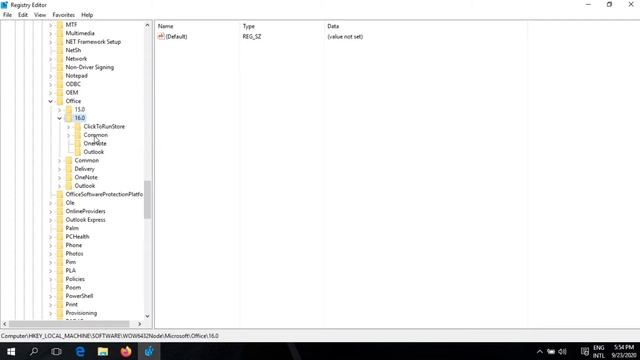Select the MTF folder icon
The width and height of the screenshot is (640, 360).
coord(60,25)
